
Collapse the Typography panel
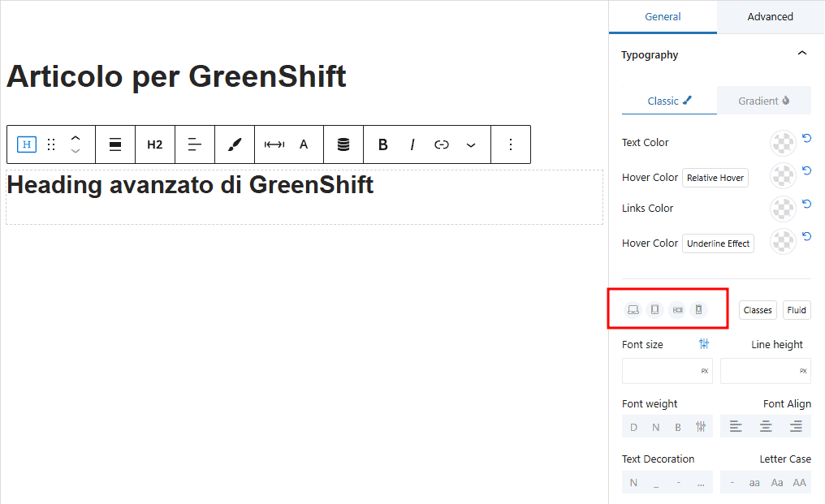pos(801,53)
